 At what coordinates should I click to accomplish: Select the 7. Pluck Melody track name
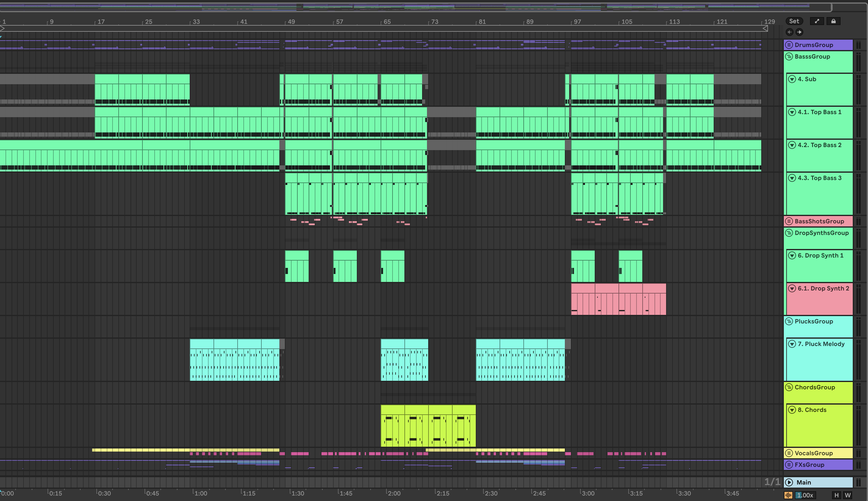click(821, 344)
